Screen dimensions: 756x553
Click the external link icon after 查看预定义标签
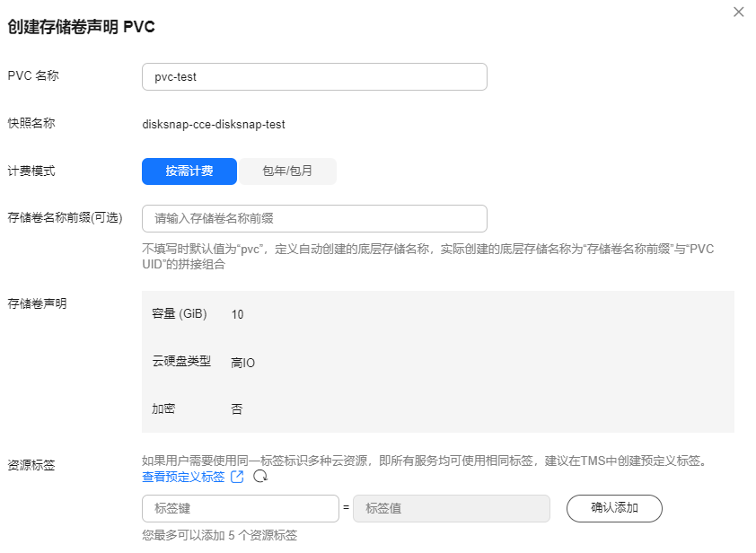237,477
